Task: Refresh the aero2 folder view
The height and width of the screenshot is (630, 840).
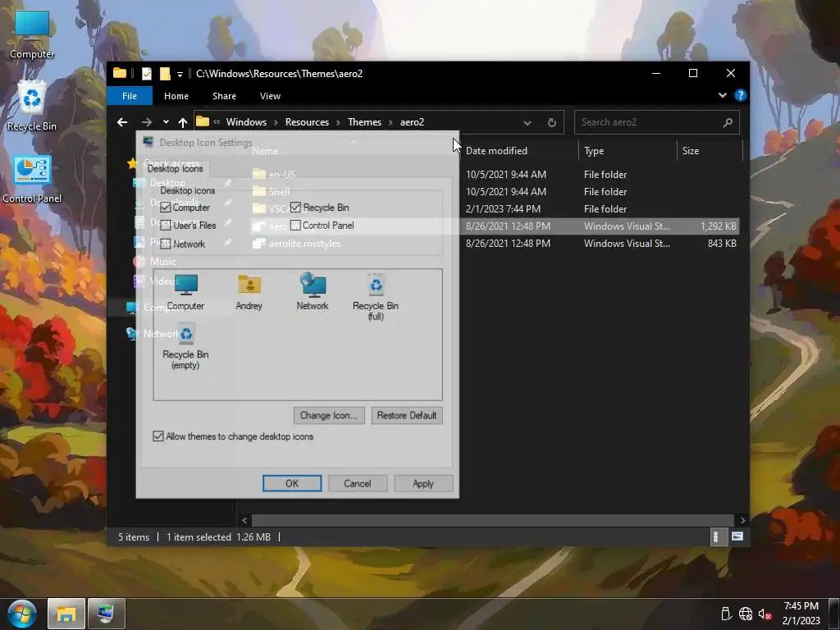Action: tap(552, 123)
